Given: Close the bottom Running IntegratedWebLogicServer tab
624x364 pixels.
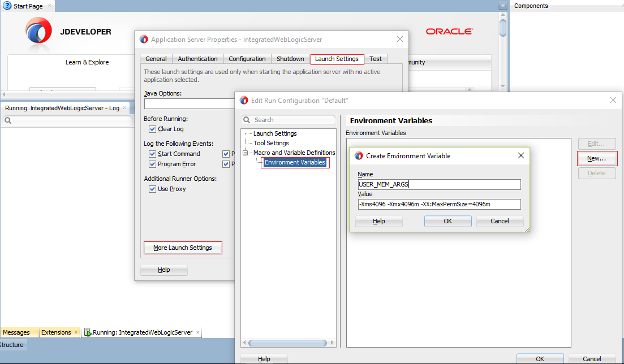Looking at the screenshot, I should pyautogui.click(x=198, y=332).
